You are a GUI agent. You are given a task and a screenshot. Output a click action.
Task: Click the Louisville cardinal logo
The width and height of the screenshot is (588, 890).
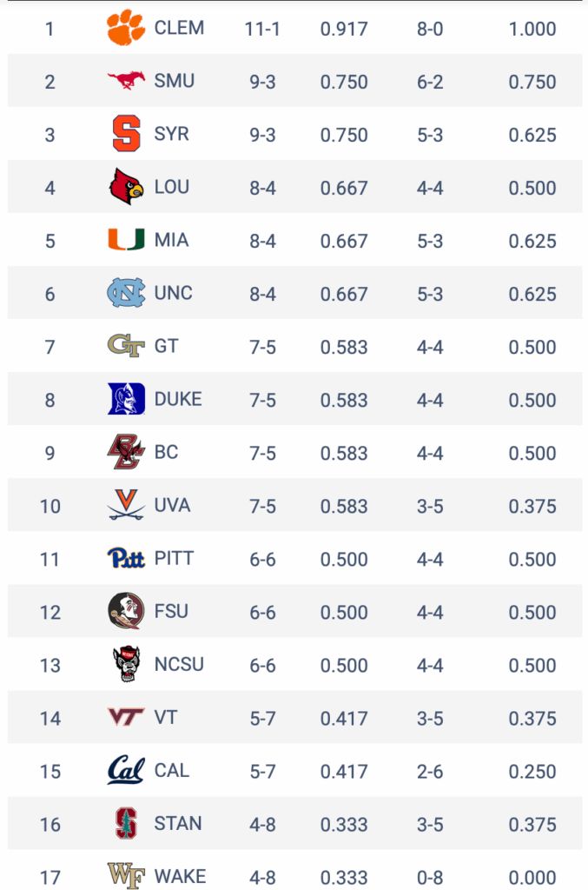[x=126, y=186]
